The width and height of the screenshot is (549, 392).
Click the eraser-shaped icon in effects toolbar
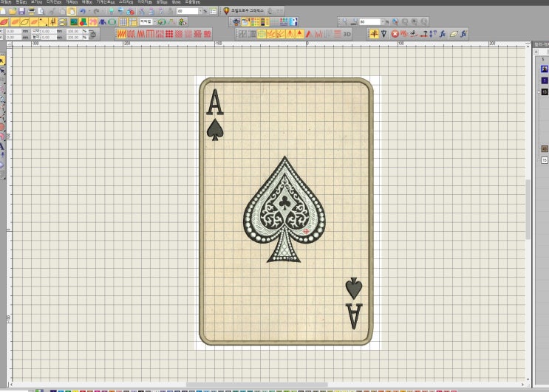click(x=454, y=34)
